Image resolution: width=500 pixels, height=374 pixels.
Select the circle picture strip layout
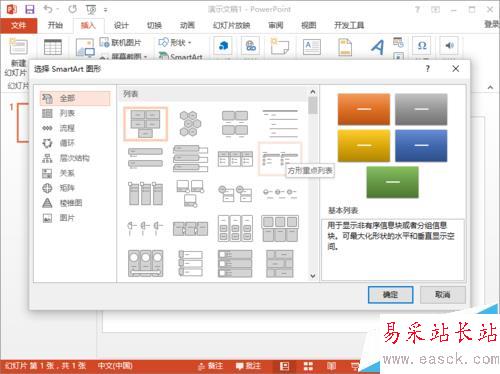(145, 264)
